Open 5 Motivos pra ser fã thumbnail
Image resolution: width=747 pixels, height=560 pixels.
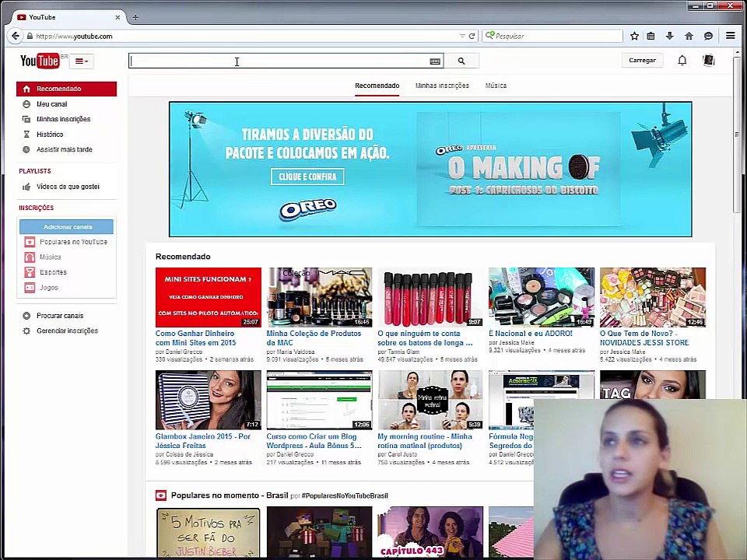pos(209,532)
